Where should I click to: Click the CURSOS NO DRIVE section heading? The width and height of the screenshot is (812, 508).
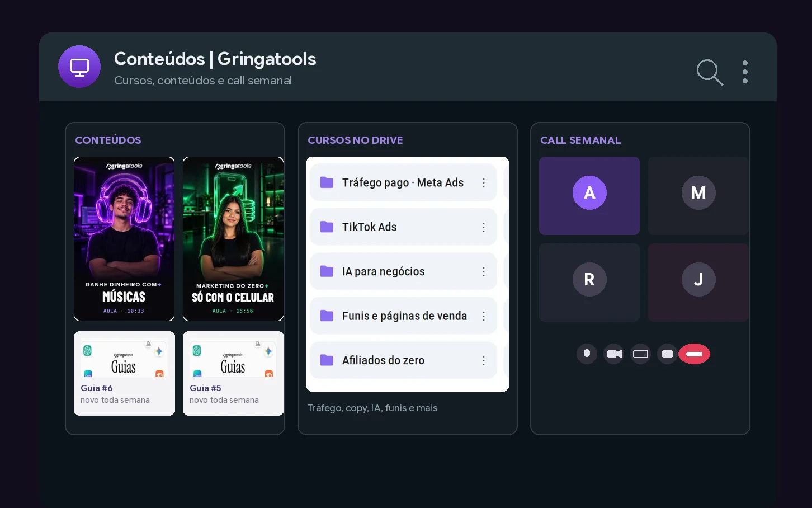[355, 140]
